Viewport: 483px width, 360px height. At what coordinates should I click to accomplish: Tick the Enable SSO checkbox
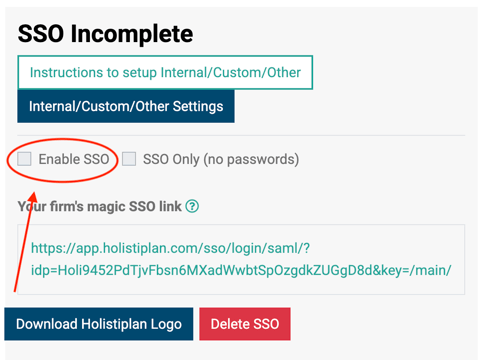tap(24, 159)
